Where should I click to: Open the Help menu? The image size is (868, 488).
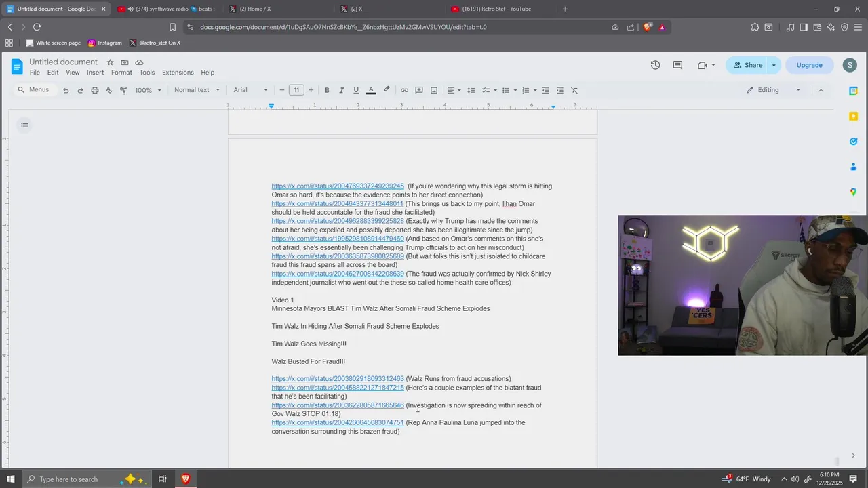coord(208,73)
